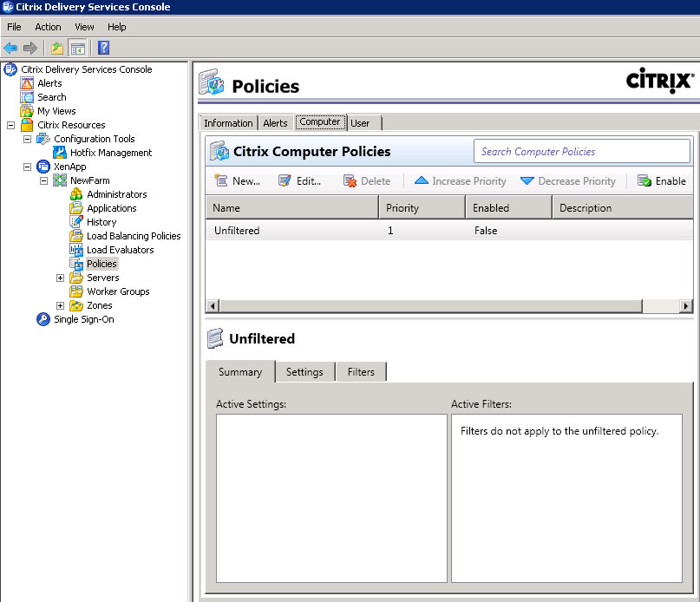
Task: Select Worker Groups label in tree
Action: click(118, 291)
